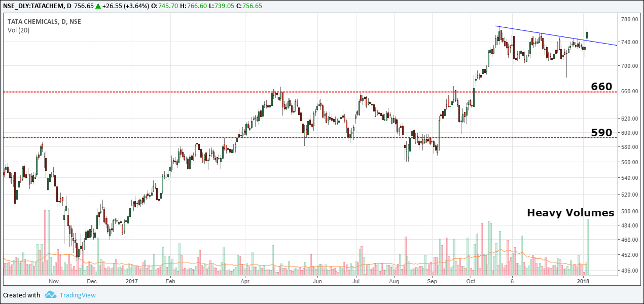Click the 590 support level label

(x=601, y=133)
